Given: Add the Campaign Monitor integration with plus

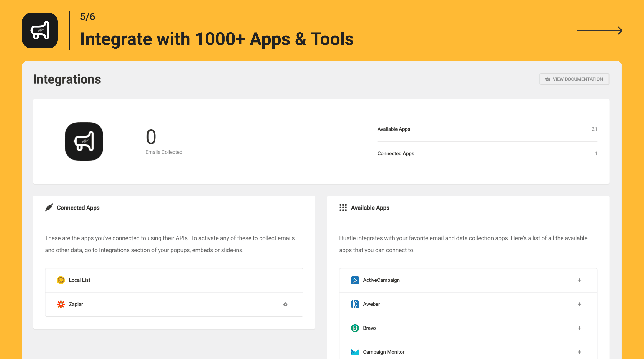Looking at the screenshot, I should 579,352.
